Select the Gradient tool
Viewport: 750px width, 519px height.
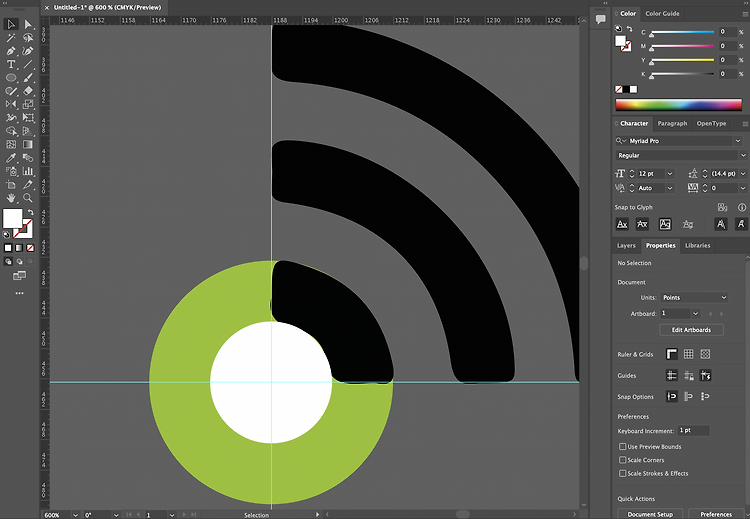[x=28, y=144]
